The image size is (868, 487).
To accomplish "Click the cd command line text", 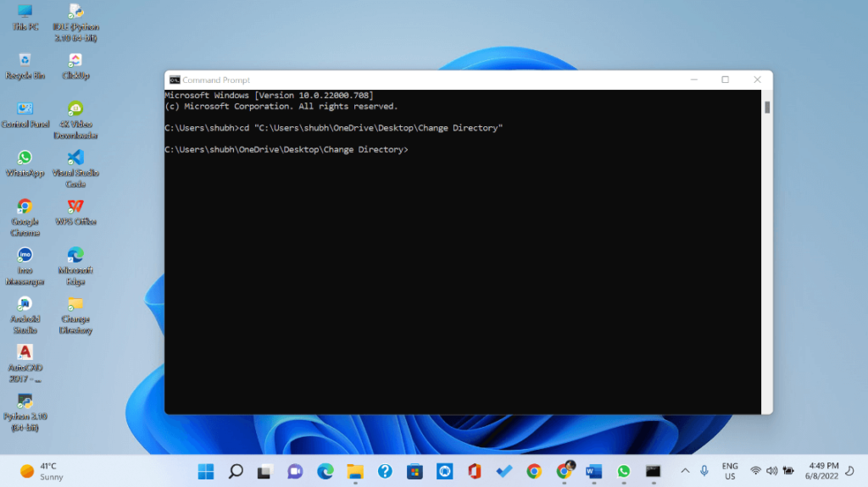I will (334, 128).
